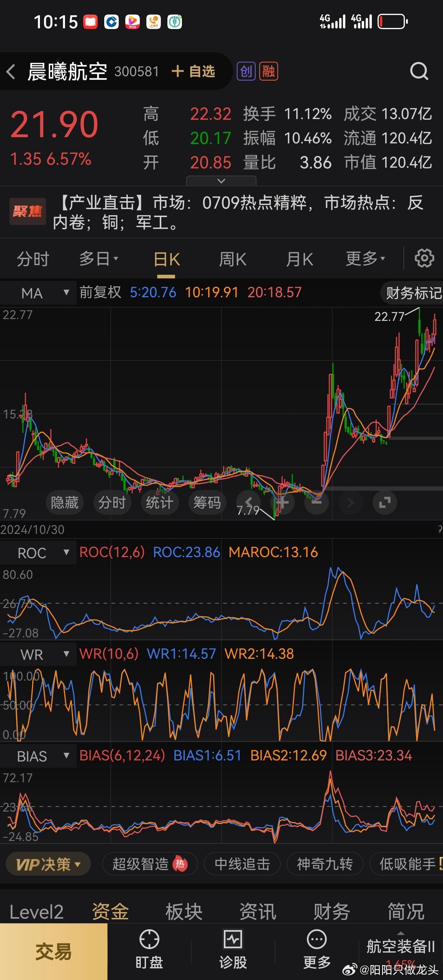443x980 pixels.
Task: Tap the WR1:14.57 value label
Action: (x=182, y=654)
